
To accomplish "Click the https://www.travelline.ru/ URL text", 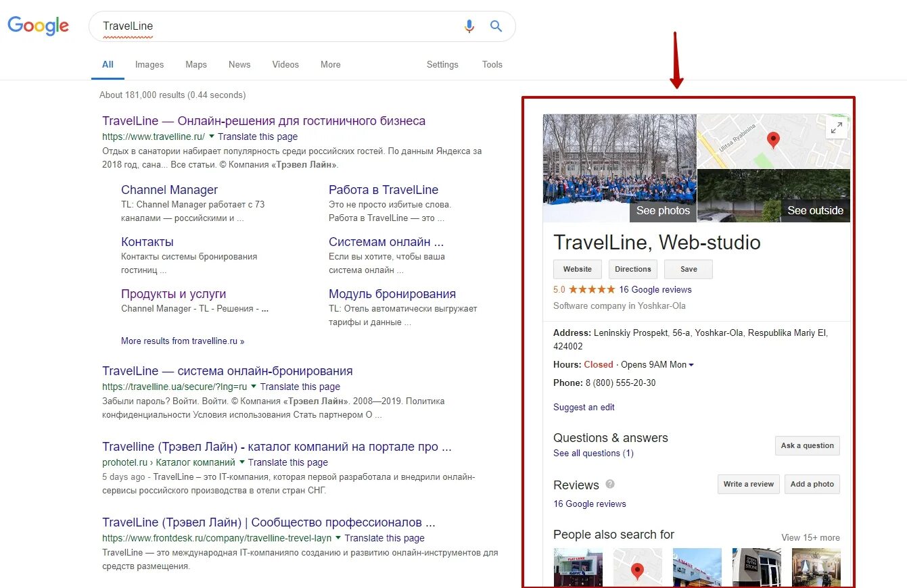I will coord(154,136).
